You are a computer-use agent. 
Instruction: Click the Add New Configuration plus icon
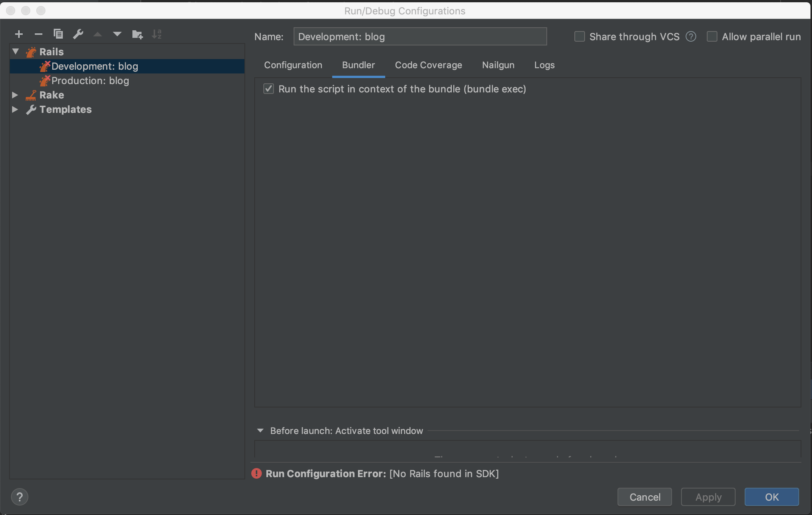point(19,34)
